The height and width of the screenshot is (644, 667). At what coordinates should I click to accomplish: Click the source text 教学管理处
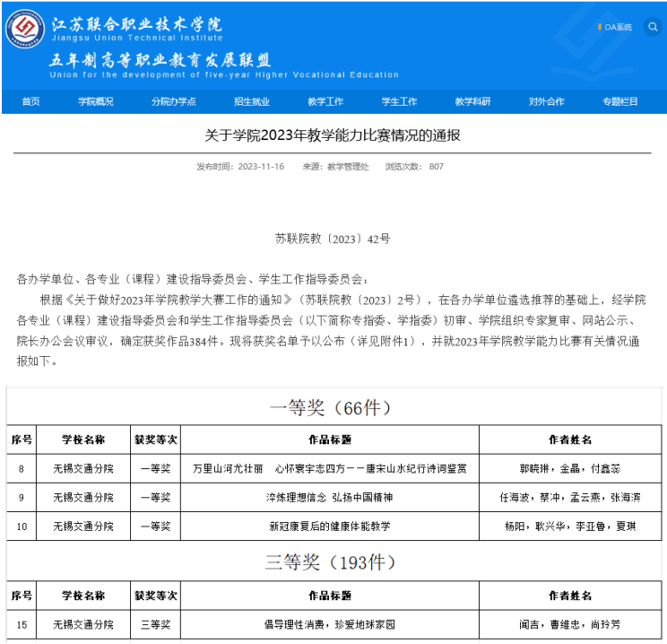(348, 167)
